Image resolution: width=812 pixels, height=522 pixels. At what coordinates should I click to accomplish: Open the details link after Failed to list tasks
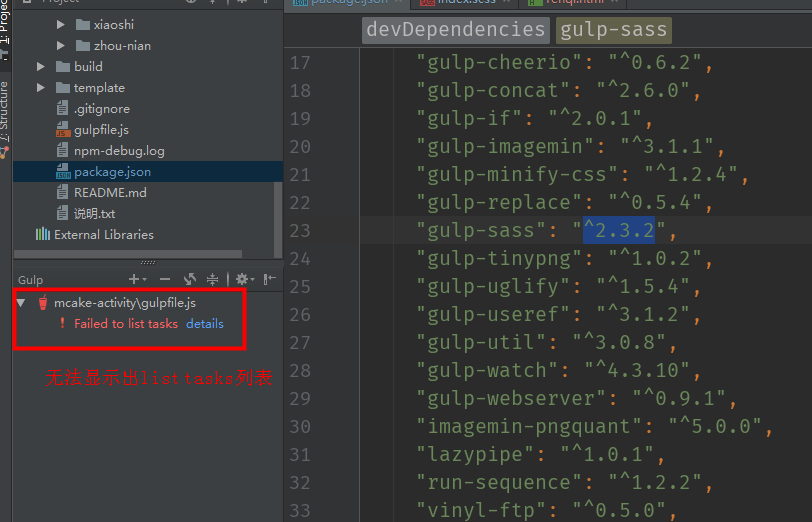pos(205,324)
